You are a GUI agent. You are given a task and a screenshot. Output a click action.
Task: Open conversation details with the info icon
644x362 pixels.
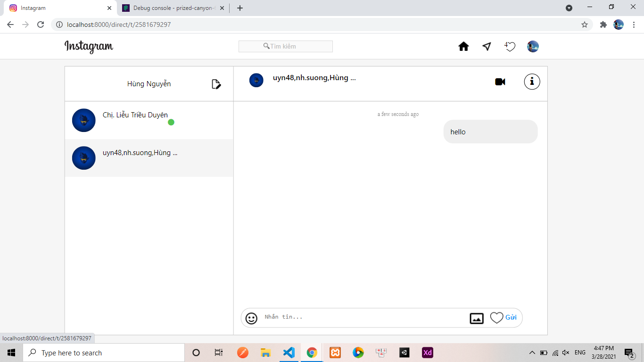pos(532,81)
